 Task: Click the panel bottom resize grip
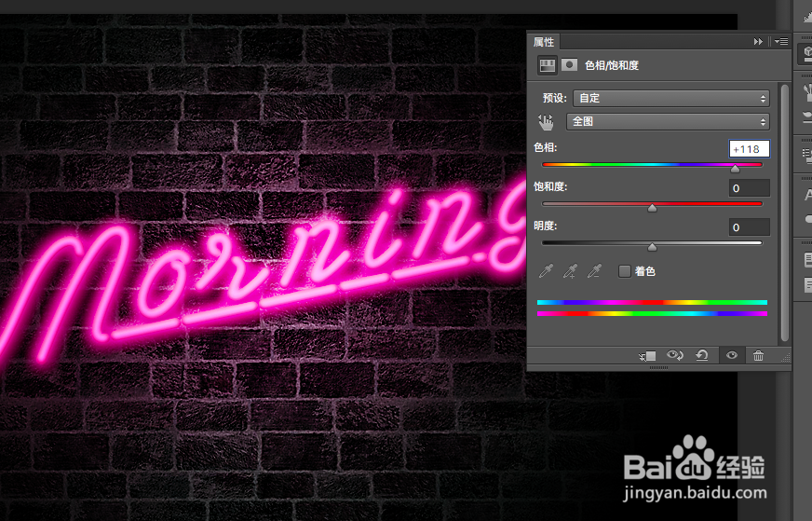[658, 367]
